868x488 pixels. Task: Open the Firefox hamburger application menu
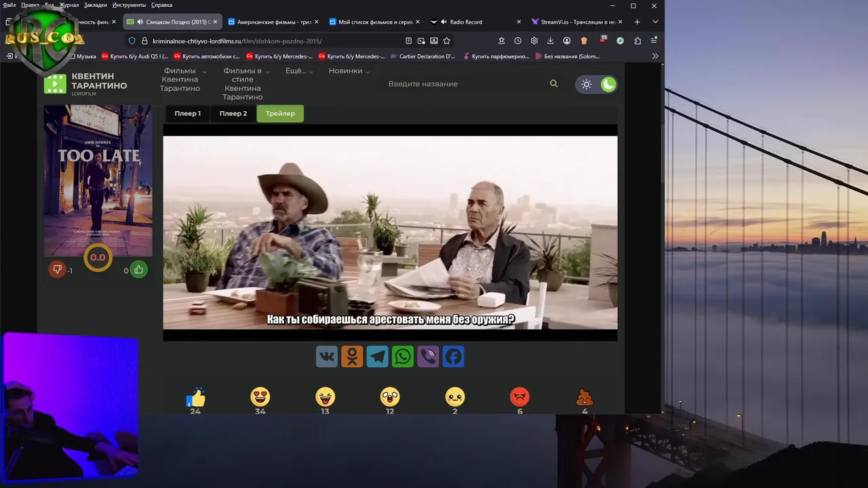pos(654,41)
